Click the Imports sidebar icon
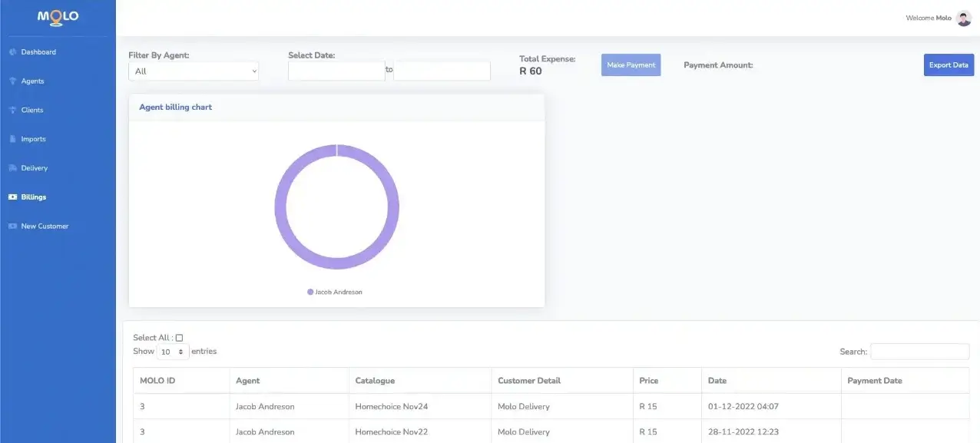This screenshot has width=980, height=443. coord(12,139)
